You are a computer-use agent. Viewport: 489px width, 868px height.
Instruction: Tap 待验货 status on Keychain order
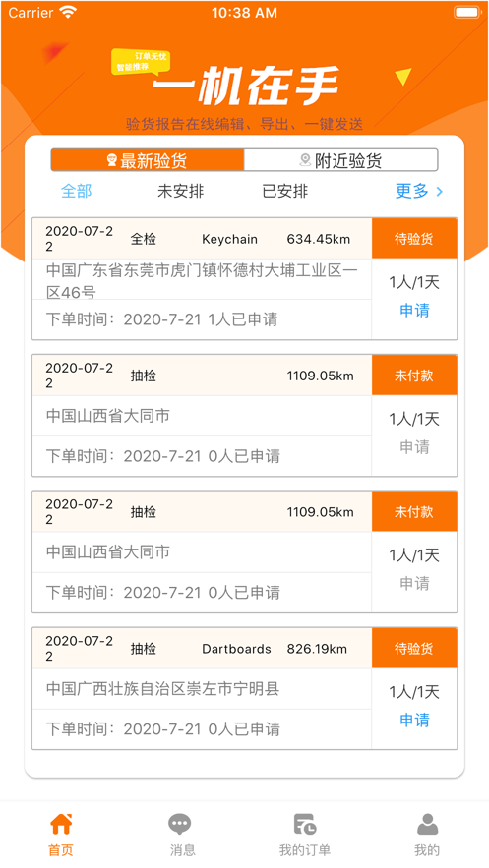pos(414,239)
